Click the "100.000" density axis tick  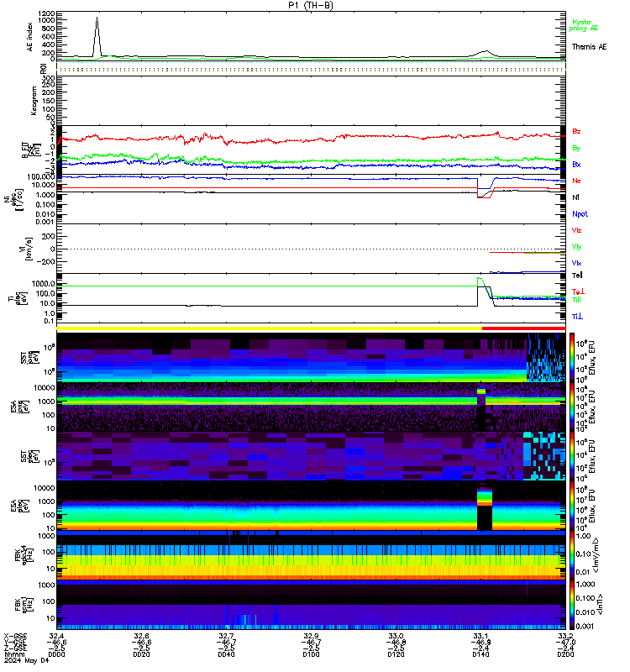click(x=40, y=176)
